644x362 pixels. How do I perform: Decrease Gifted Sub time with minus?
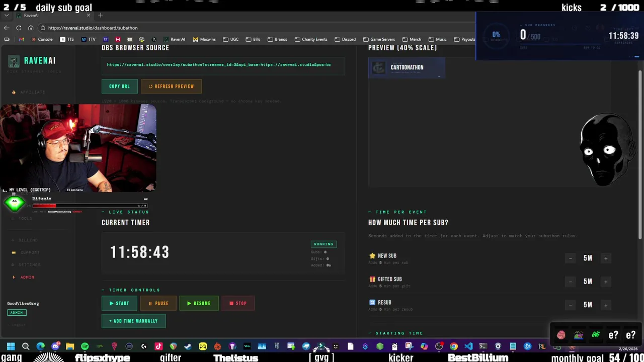point(570,282)
